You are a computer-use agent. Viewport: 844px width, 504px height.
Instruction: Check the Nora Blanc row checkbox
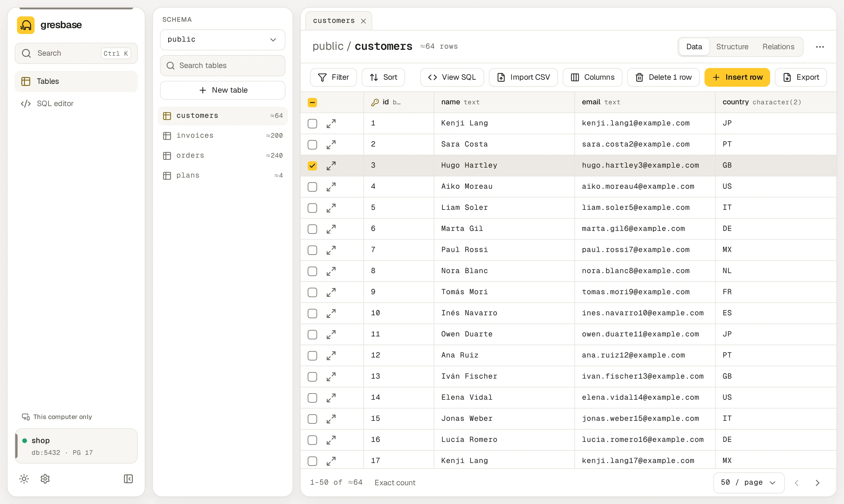click(312, 271)
